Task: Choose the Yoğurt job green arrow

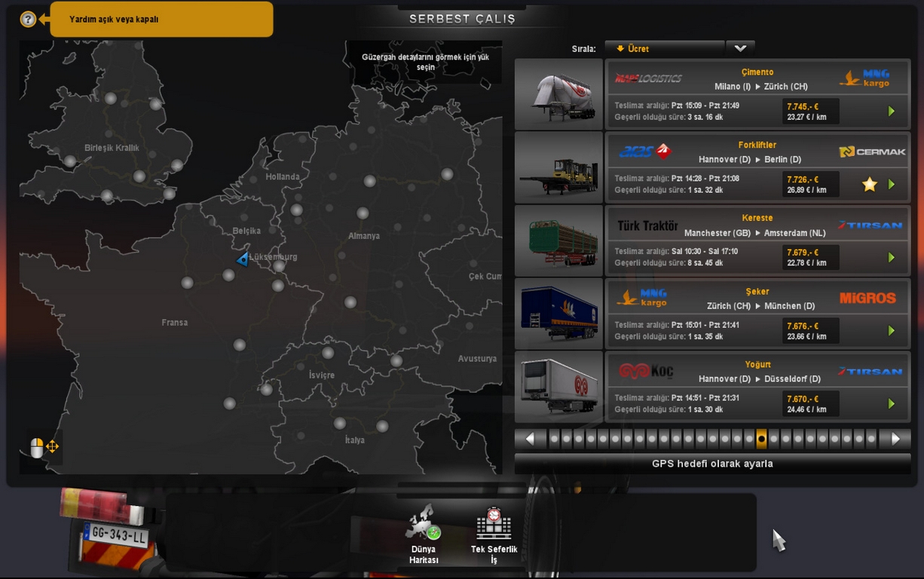Action: (x=891, y=404)
